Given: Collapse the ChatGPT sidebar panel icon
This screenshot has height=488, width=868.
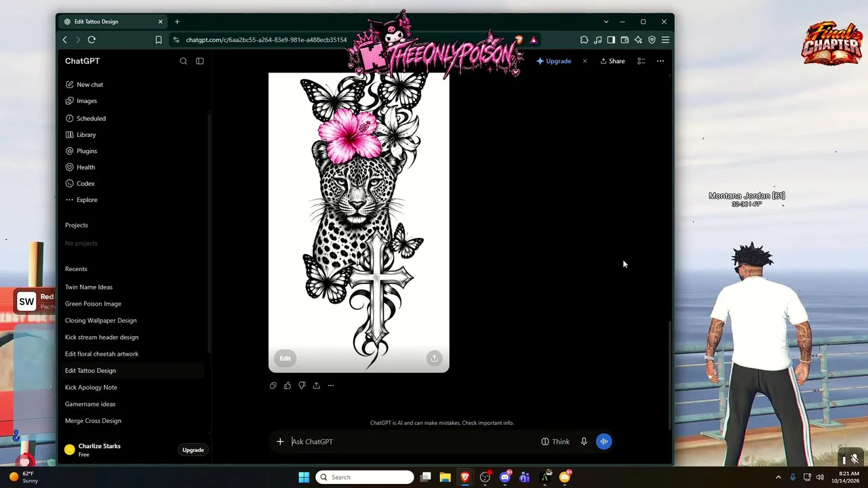Looking at the screenshot, I should (x=199, y=61).
